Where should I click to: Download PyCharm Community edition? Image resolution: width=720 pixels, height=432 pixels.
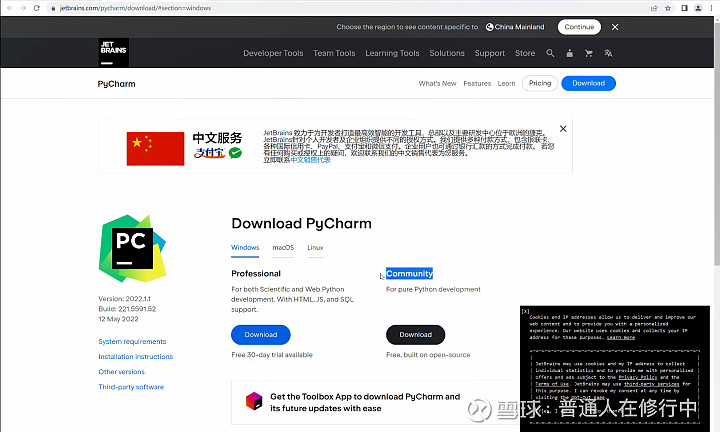click(415, 335)
